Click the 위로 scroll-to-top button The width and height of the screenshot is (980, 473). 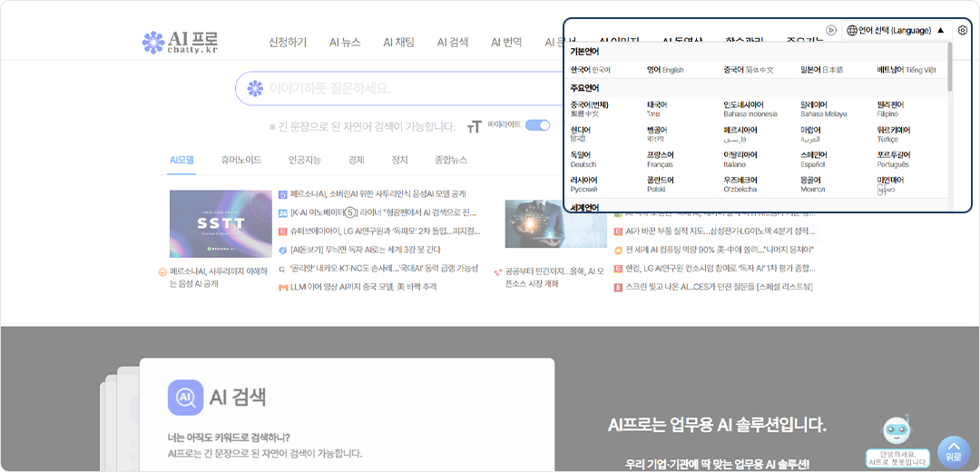(953, 451)
